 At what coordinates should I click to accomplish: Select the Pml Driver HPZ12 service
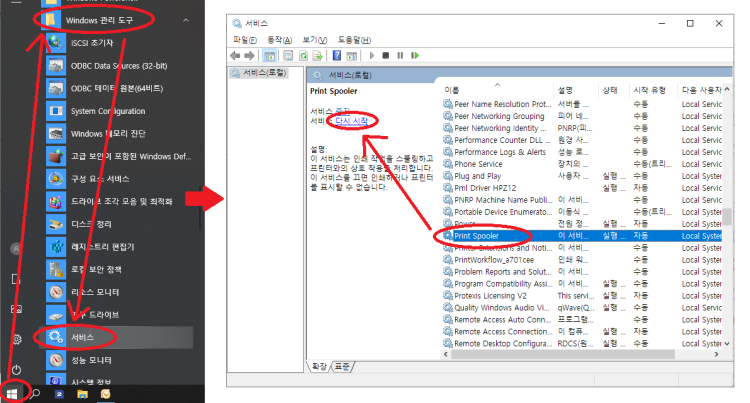click(582, 188)
